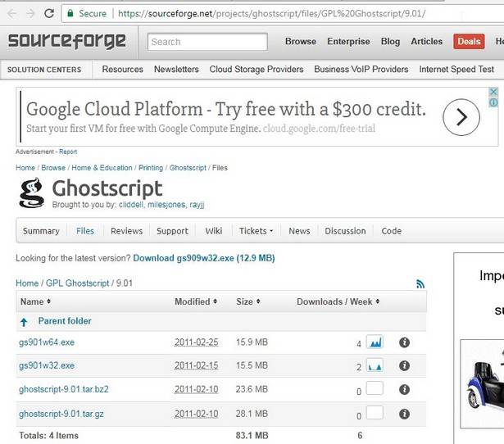Download gs901w32.exe file
This screenshot has width=504, height=444.
tap(47, 365)
